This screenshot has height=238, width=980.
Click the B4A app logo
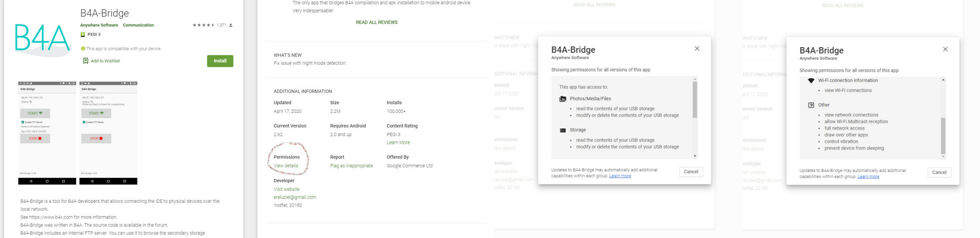(42, 38)
